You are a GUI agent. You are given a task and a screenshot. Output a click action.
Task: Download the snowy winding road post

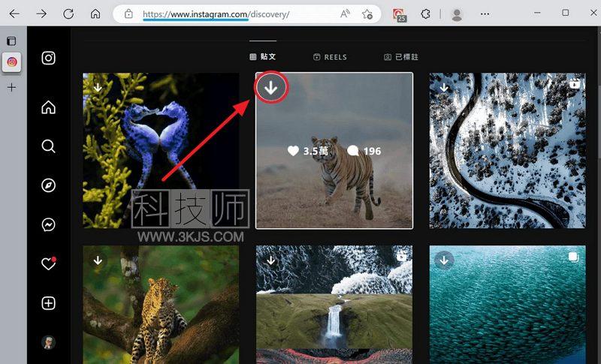pos(444,88)
